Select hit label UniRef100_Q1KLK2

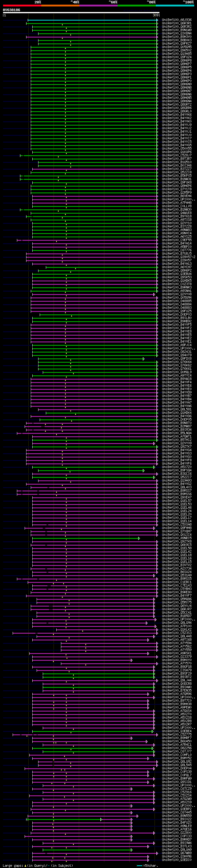click(176, 629)
